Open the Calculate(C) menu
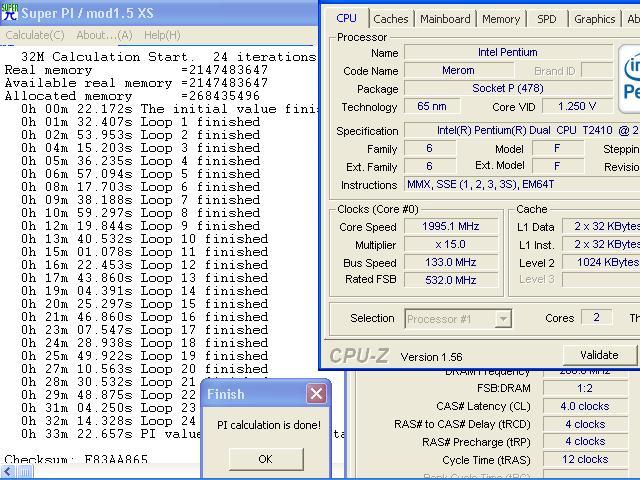This screenshot has width=640, height=480. pyautogui.click(x=35, y=35)
